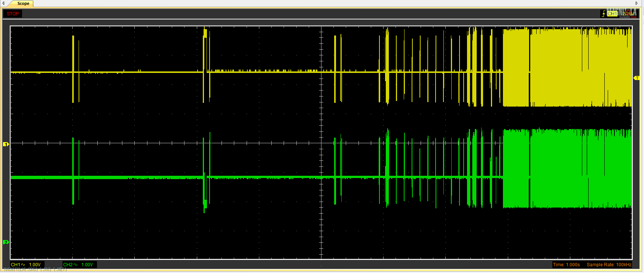Click the CH2 ground level marker

coord(6,242)
